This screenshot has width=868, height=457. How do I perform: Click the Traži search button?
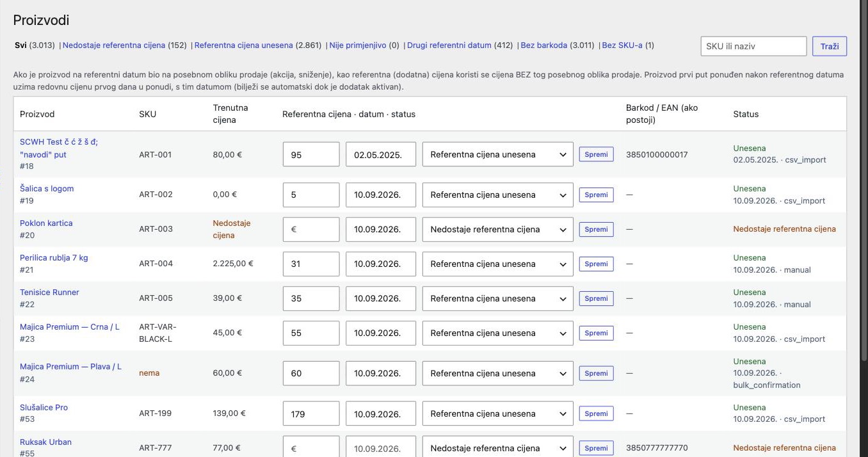830,46
